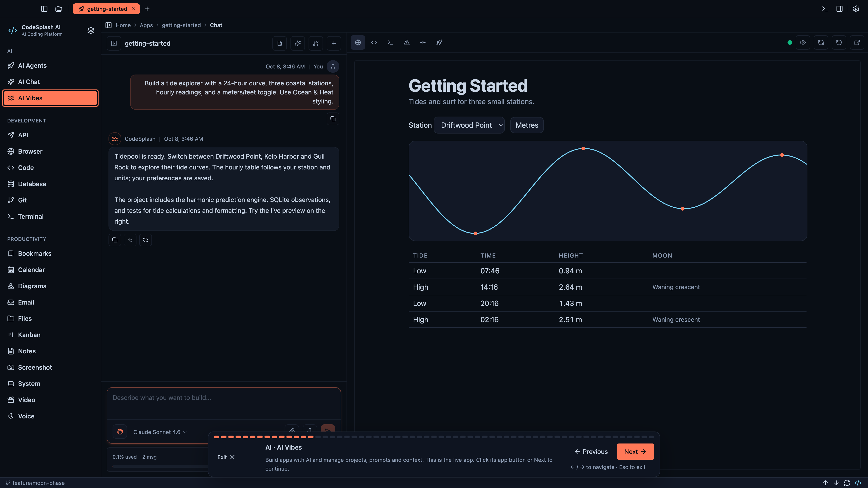Click the refresh preview icon

[x=821, y=42]
